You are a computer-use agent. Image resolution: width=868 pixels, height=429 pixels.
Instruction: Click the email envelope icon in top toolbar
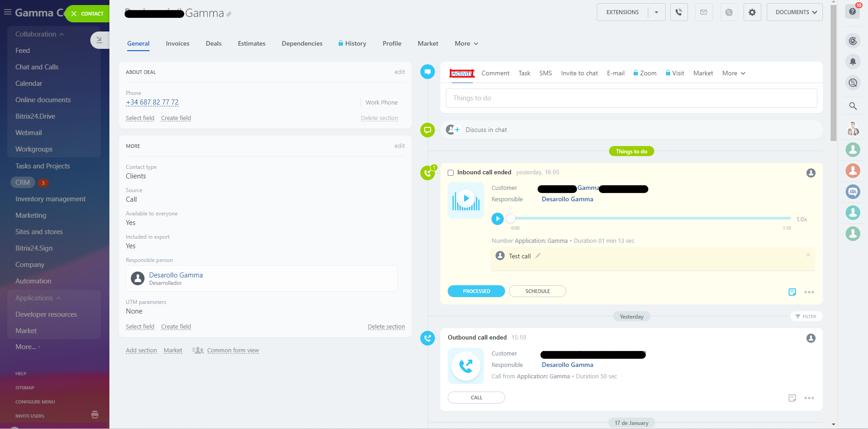704,12
